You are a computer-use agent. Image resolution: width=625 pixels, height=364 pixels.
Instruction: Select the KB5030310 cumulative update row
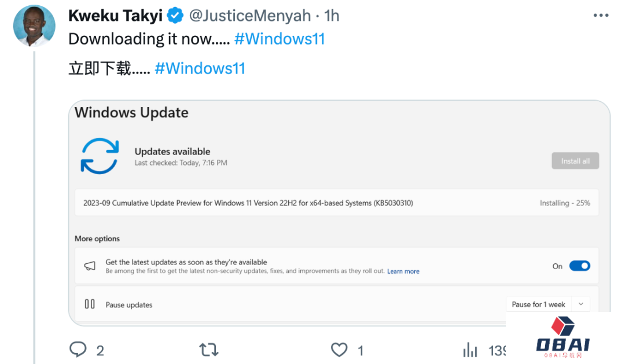click(x=336, y=203)
